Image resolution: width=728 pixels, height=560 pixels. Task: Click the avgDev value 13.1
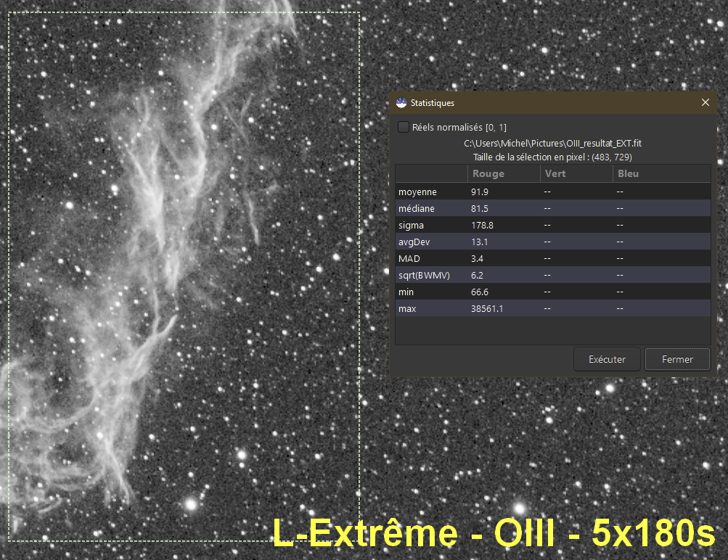coord(480,242)
